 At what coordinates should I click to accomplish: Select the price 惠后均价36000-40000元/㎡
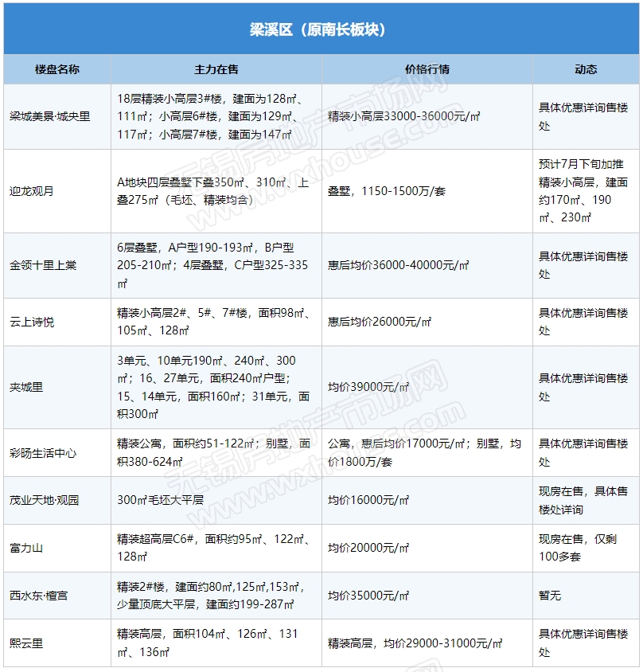click(398, 265)
